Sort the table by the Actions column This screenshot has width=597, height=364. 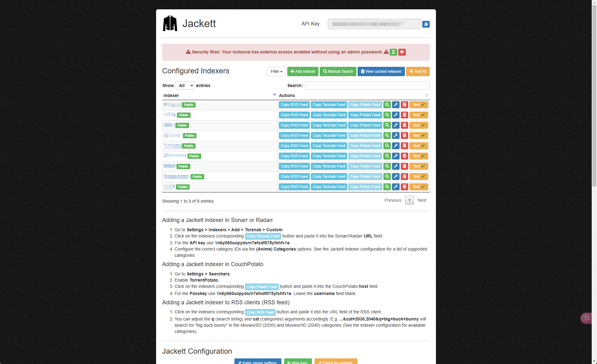click(353, 95)
